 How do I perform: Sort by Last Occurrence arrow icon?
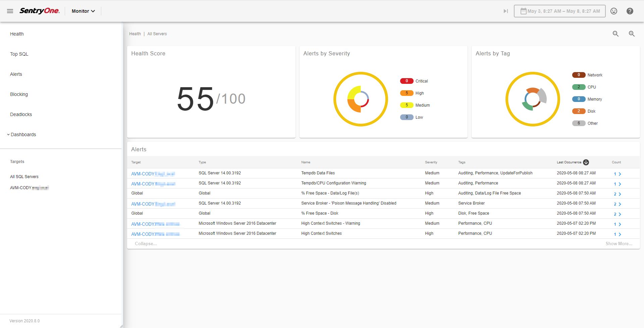click(x=586, y=162)
